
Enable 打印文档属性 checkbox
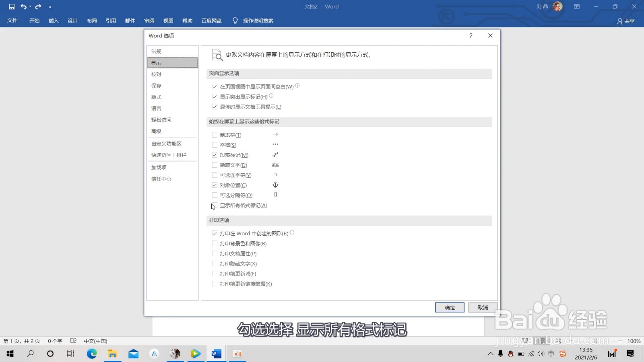click(x=215, y=253)
